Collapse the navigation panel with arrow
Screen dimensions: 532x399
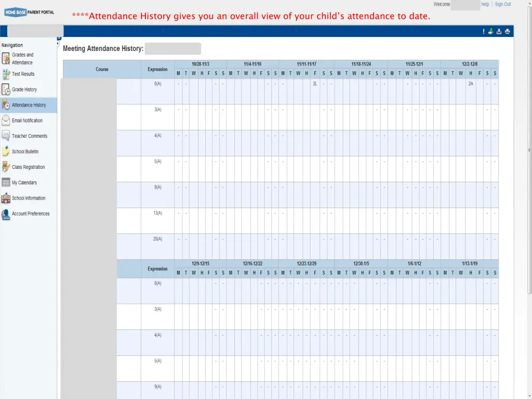tap(58, 44)
